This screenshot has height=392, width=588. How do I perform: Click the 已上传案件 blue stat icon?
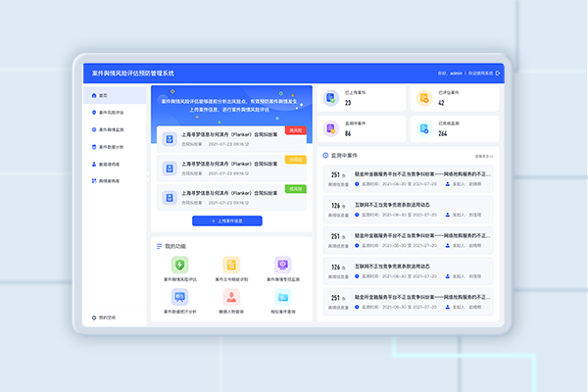pyautogui.click(x=331, y=98)
